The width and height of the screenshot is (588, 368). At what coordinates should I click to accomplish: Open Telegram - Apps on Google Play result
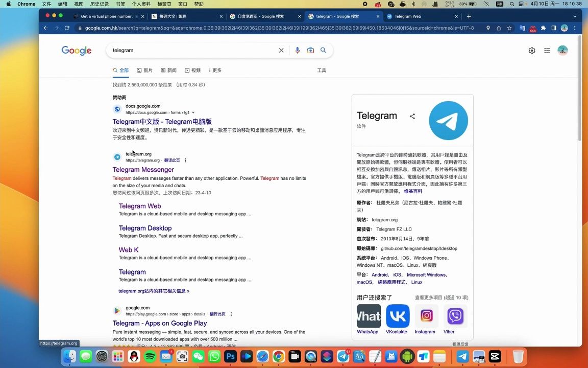point(160,324)
